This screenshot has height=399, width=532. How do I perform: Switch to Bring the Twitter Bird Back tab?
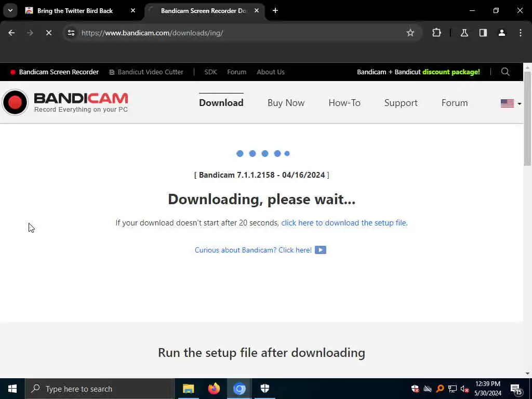[75, 10]
